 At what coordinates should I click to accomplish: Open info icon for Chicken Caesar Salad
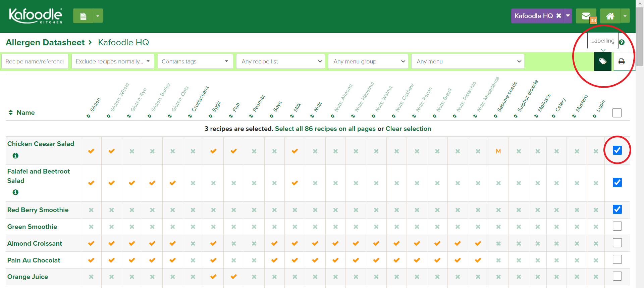(15, 156)
